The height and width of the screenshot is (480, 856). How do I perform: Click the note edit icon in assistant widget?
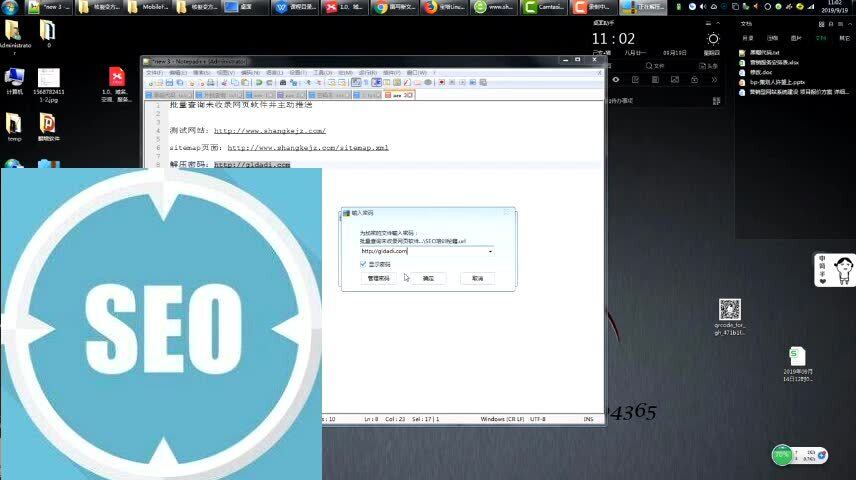[x=635, y=80]
